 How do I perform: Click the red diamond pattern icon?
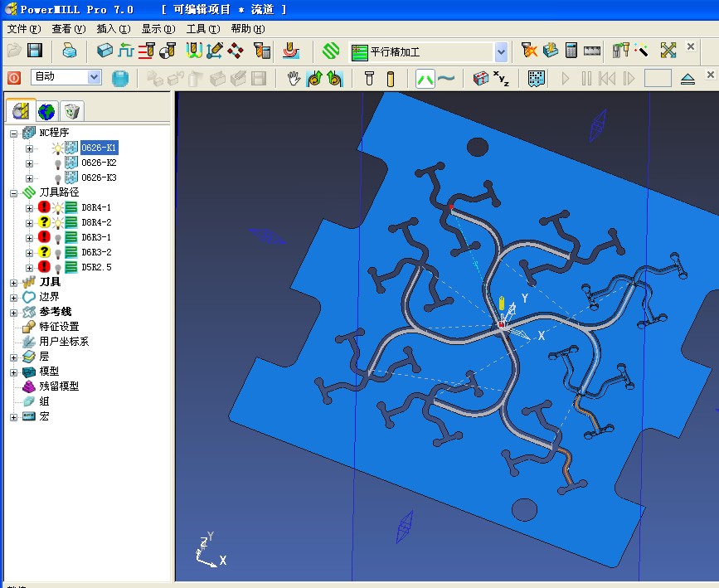(x=236, y=51)
